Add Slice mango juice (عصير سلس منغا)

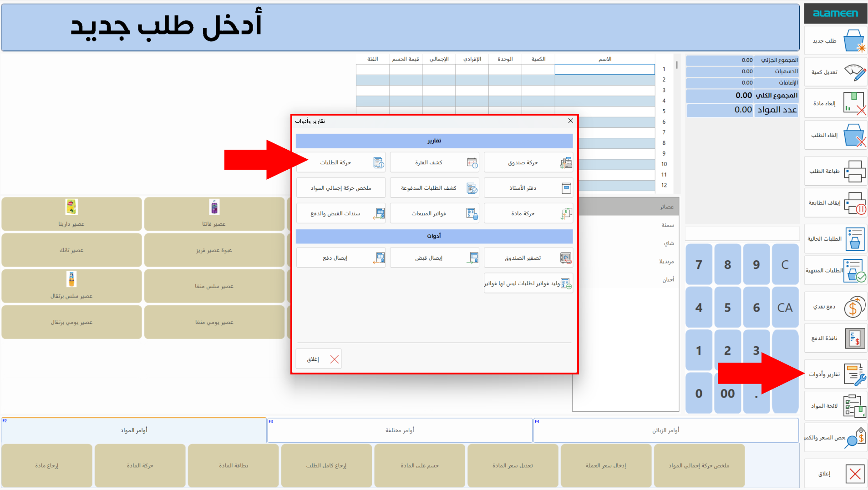click(x=214, y=286)
